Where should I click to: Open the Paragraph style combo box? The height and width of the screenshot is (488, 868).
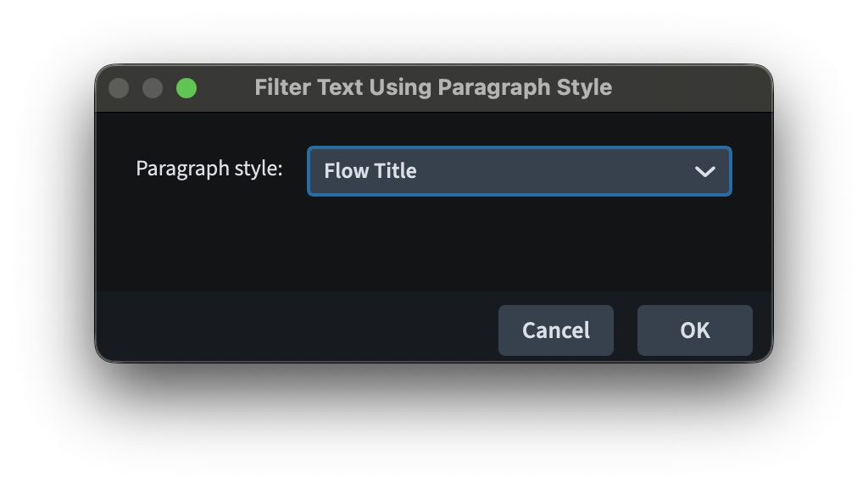pos(518,171)
